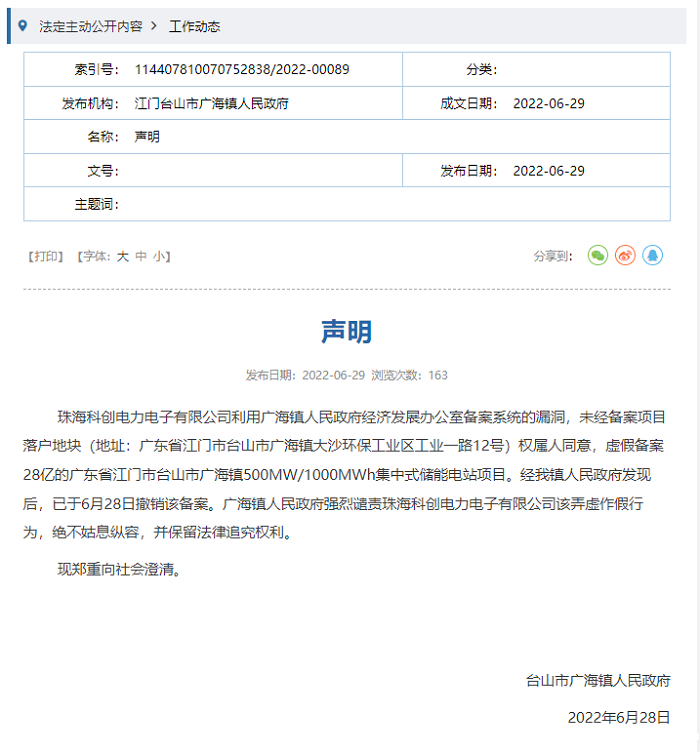Click the location pin icon in breadcrumb
This screenshot has height=752, width=700.
click(x=23, y=26)
